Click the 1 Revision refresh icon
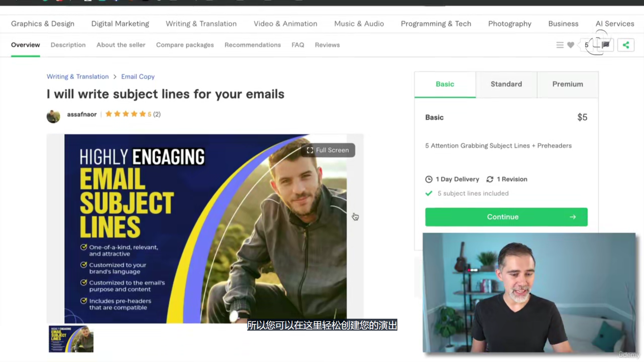 (490, 179)
